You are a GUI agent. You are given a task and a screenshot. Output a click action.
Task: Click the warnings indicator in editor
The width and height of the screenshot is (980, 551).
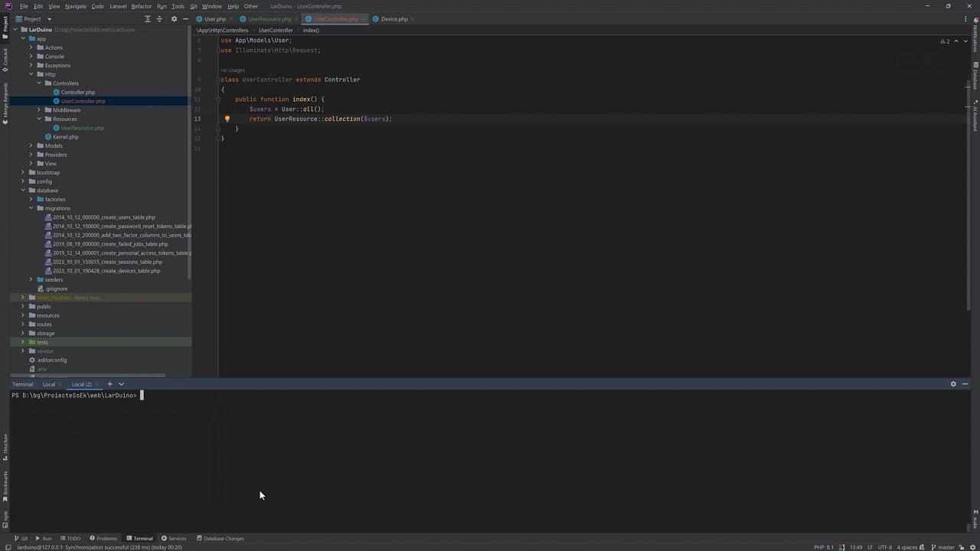(945, 41)
